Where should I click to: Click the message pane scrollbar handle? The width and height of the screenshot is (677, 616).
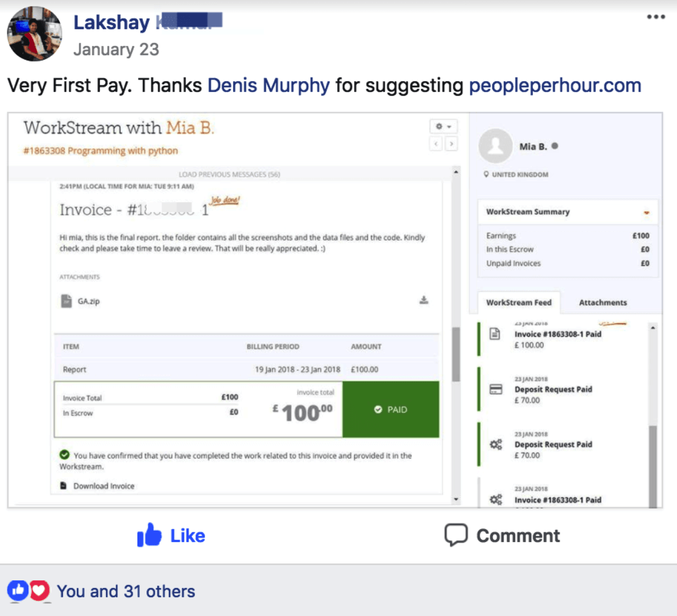click(x=455, y=355)
